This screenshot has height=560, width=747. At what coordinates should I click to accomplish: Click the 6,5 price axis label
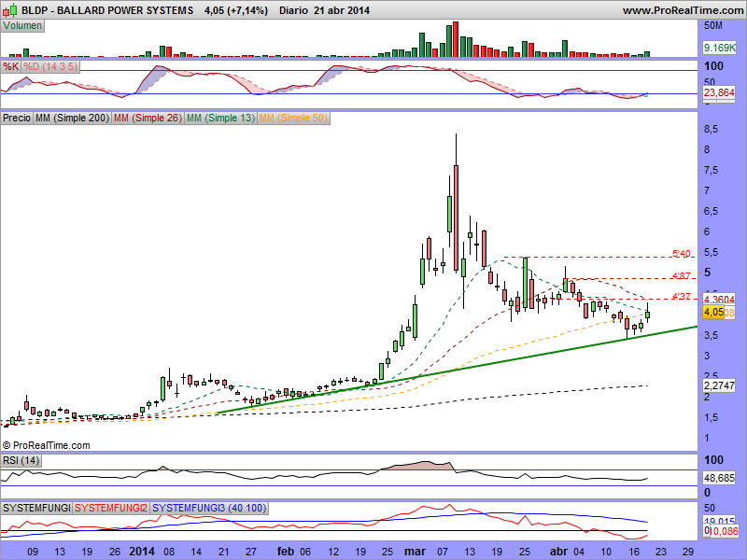coord(711,211)
